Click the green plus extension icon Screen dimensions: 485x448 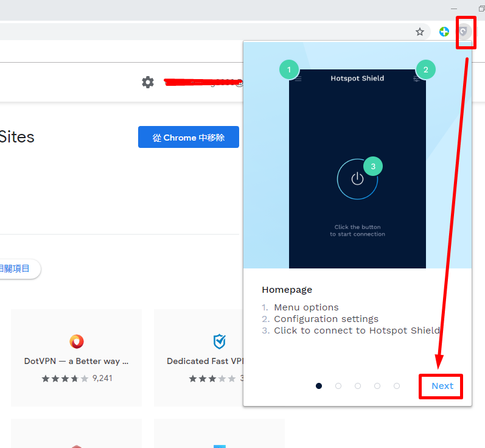[444, 32]
